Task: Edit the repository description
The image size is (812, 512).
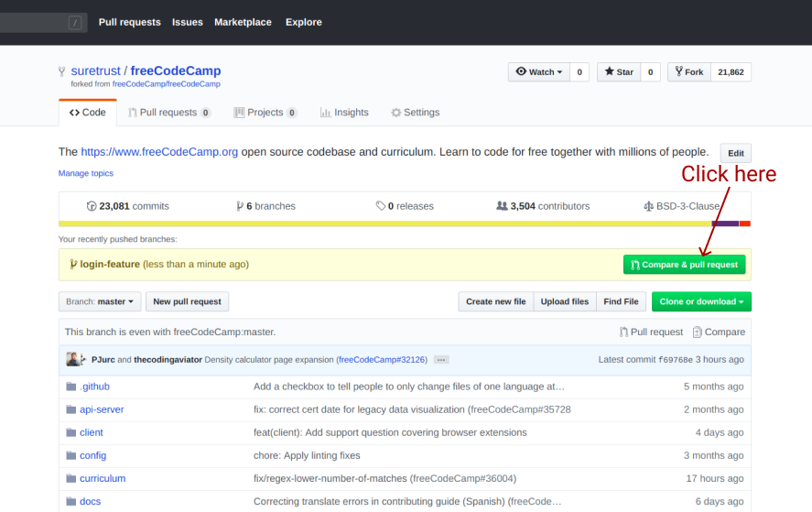Action: [x=735, y=153]
